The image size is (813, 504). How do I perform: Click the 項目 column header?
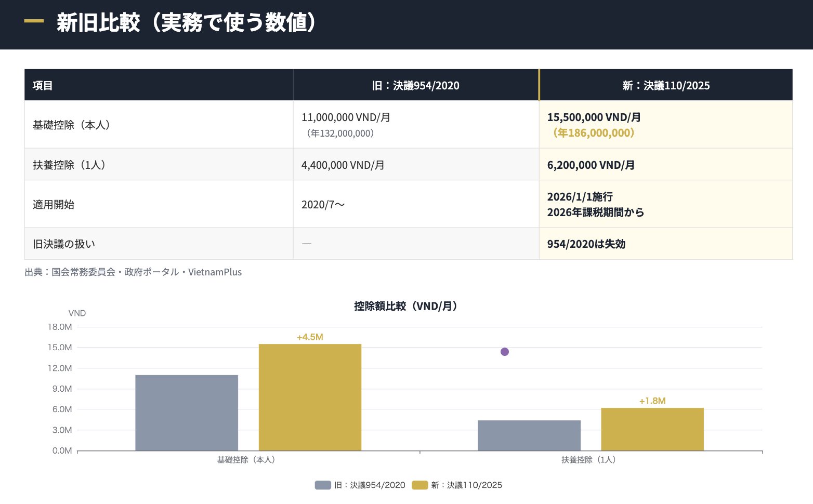pos(43,85)
